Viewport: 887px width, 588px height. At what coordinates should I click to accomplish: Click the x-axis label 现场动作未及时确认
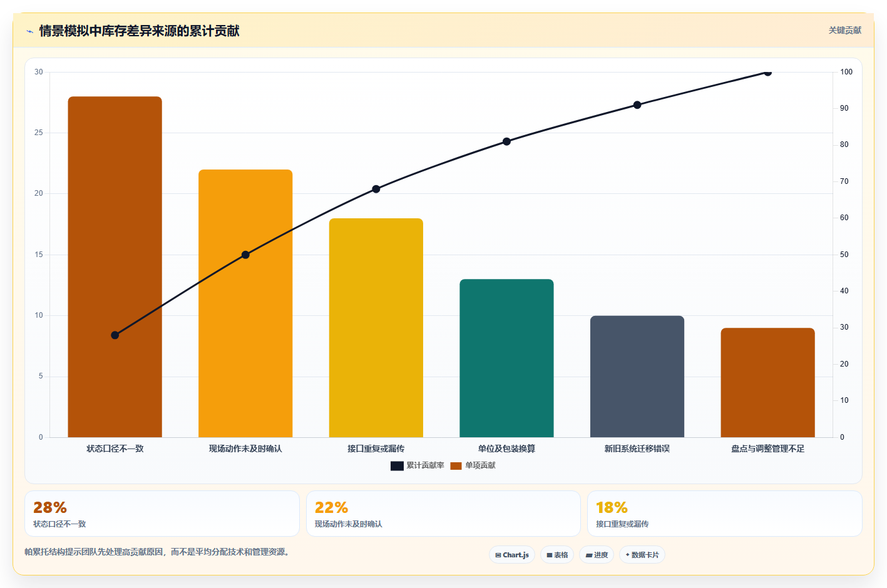coord(245,449)
